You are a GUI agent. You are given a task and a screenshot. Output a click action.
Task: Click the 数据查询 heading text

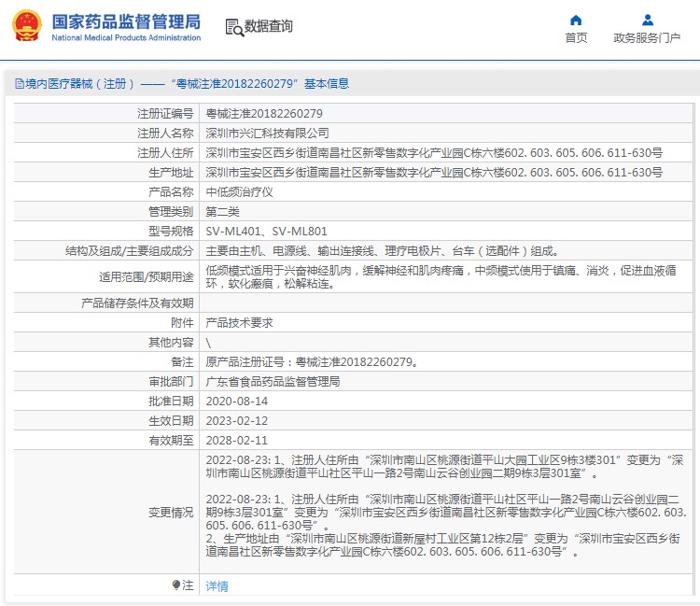point(269,27)
